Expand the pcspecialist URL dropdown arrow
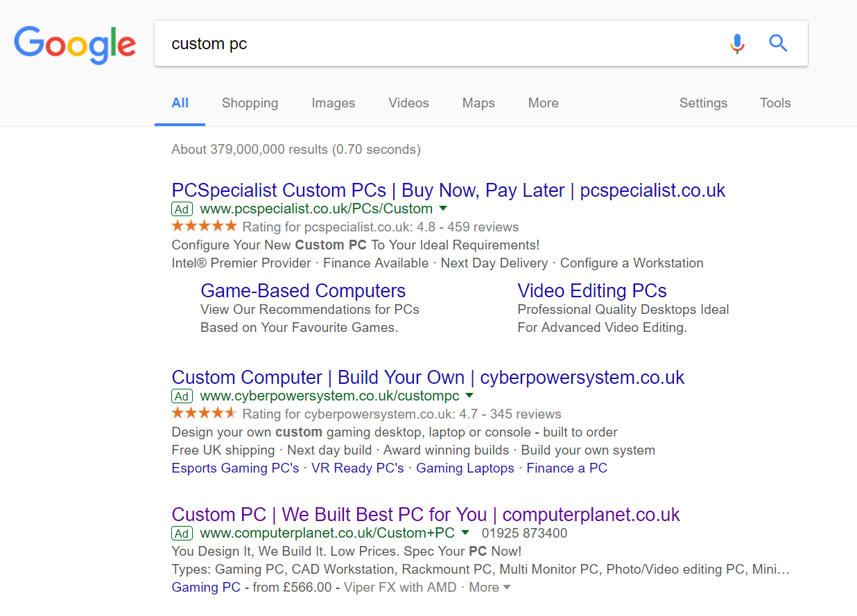This screenshot has height=616, width=857. [x=443, y=209]
